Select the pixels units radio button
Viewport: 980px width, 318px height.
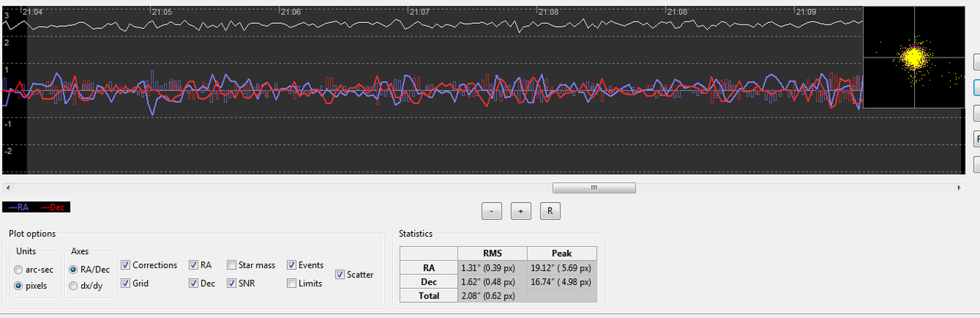pyautogui.click(x=18, y=286)
